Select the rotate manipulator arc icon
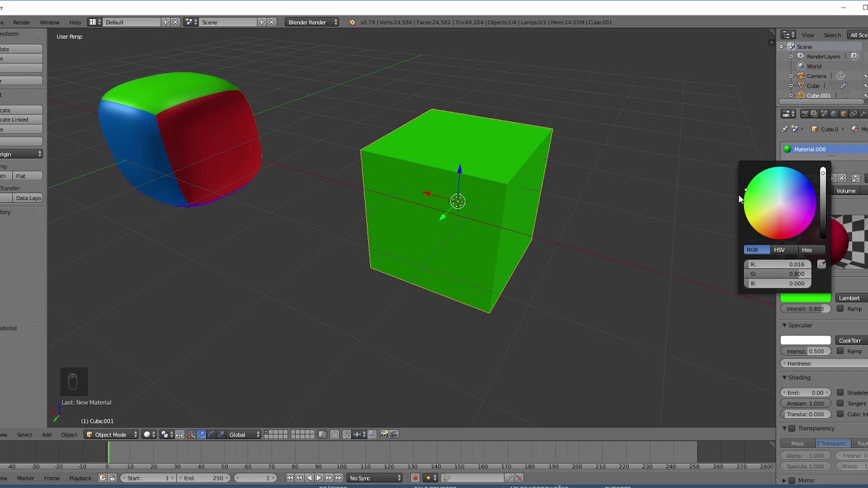The image size is (868, 488). coord(211,434)
